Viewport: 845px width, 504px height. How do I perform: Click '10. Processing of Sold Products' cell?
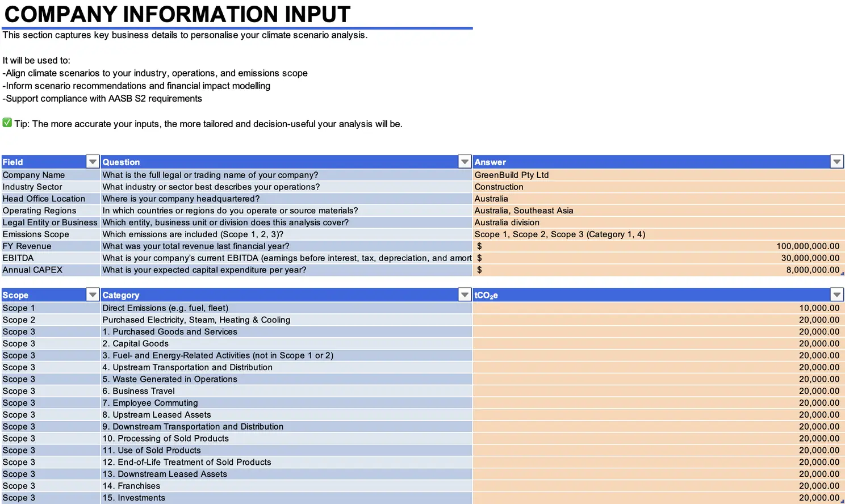point(286,439)
